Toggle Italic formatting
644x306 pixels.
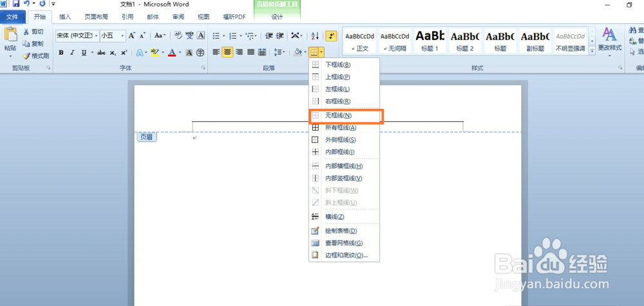(72, 53)
